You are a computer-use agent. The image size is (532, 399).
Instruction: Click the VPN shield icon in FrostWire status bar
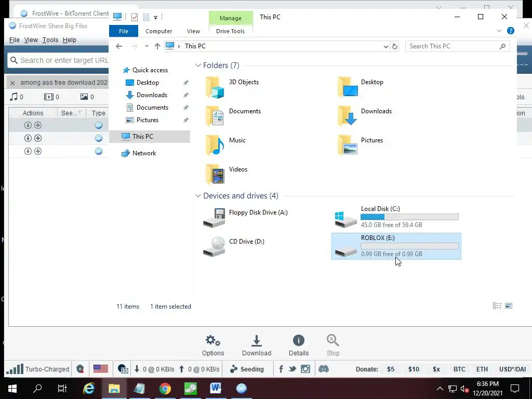80,369
